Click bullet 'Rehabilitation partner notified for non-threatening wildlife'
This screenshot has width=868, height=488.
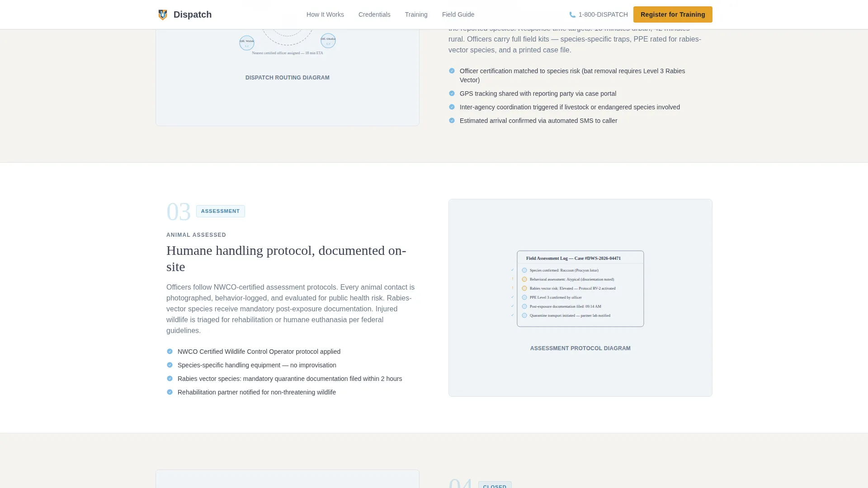pos(257,392)
